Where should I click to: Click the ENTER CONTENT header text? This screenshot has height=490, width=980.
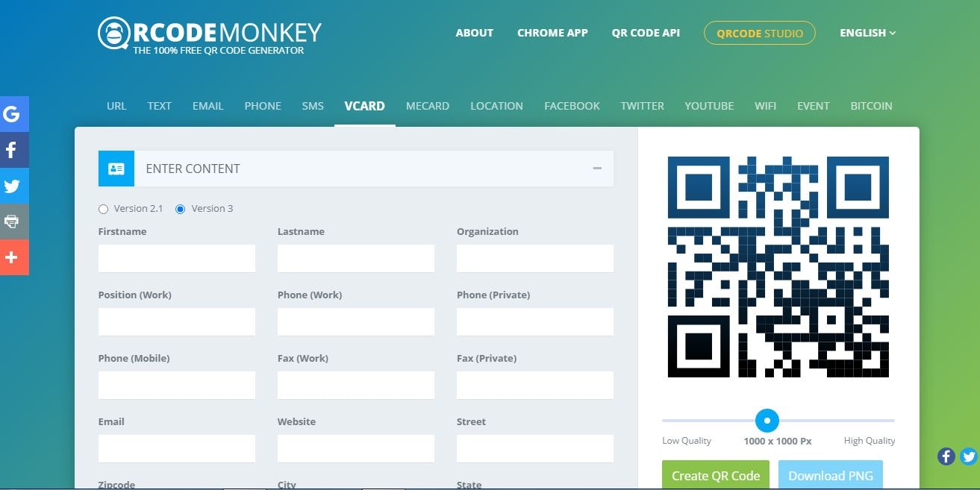tap(193, 169)
